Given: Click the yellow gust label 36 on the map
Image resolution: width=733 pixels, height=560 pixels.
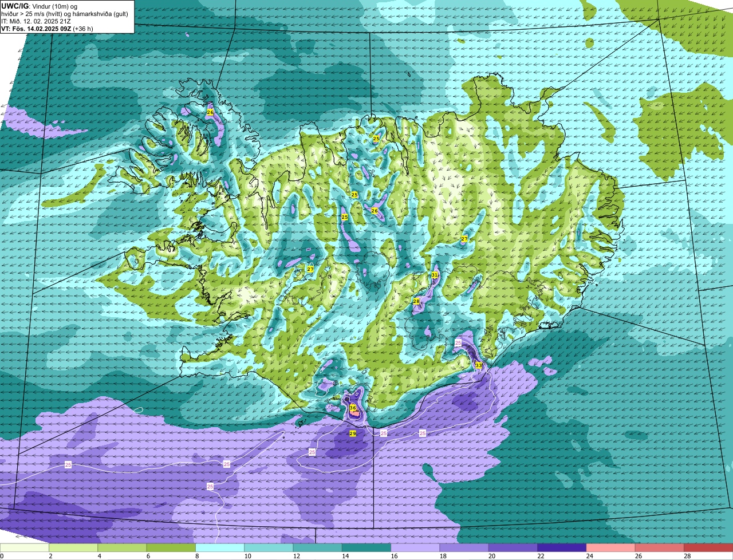Looking at the screenshot, I should [x=353, y=408].
